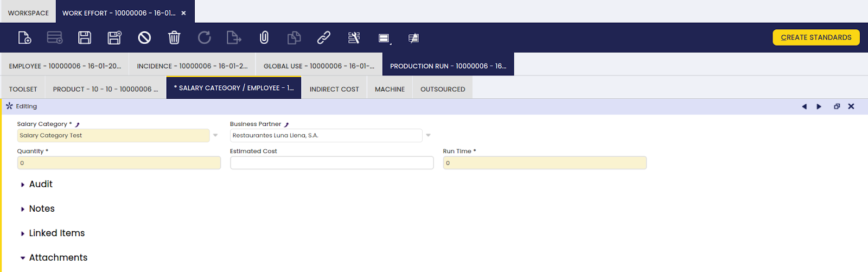The image size is (868, 272).
Task: Open the Salary Category dropdown
Action: point(215,135)
